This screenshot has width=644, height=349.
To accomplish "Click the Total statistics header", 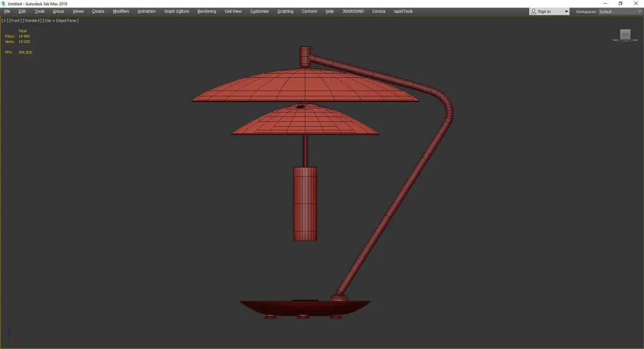I will coord(23,31).
